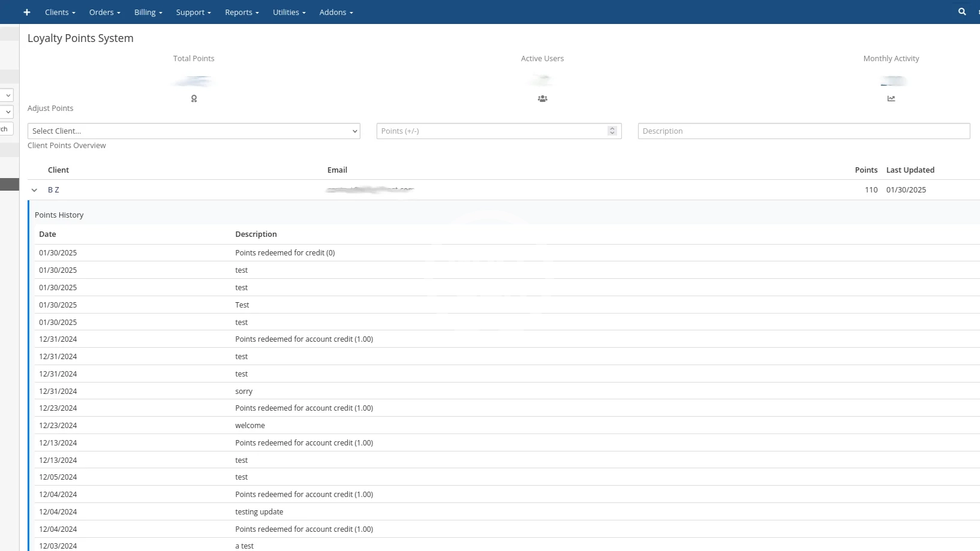Click the chart icon under Monthly Activity
980x551 pixels.
coord(891,99)
